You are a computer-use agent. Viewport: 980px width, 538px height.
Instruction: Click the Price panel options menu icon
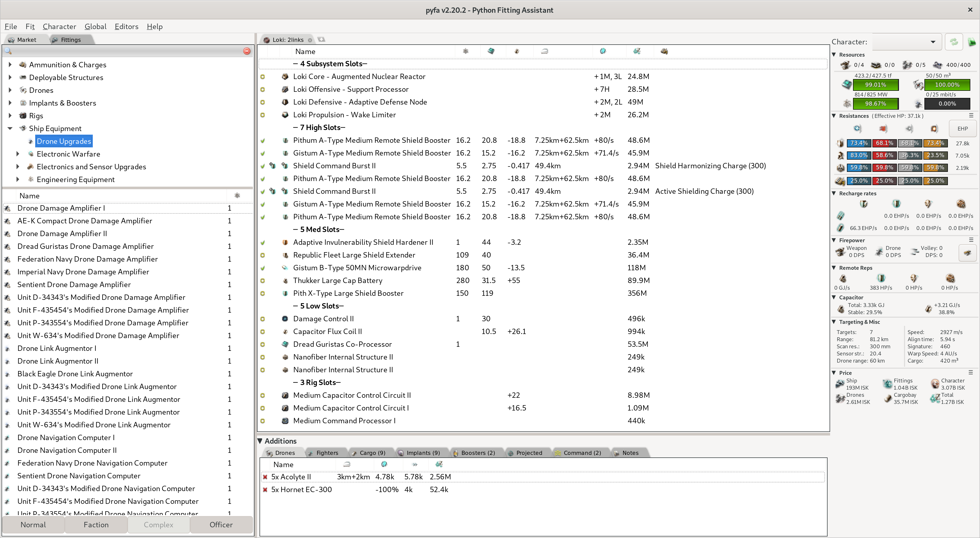[x=971, y=373]
